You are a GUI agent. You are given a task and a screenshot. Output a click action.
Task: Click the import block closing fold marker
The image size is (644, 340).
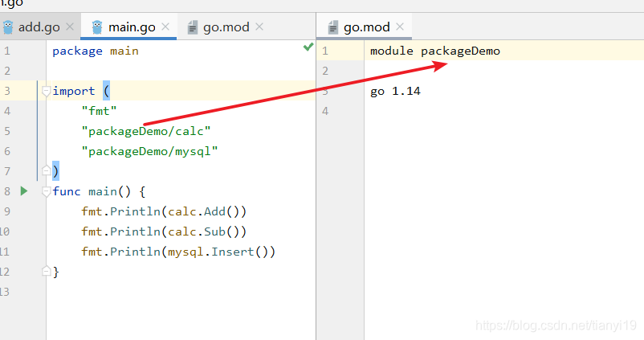(x=47, y=170)
